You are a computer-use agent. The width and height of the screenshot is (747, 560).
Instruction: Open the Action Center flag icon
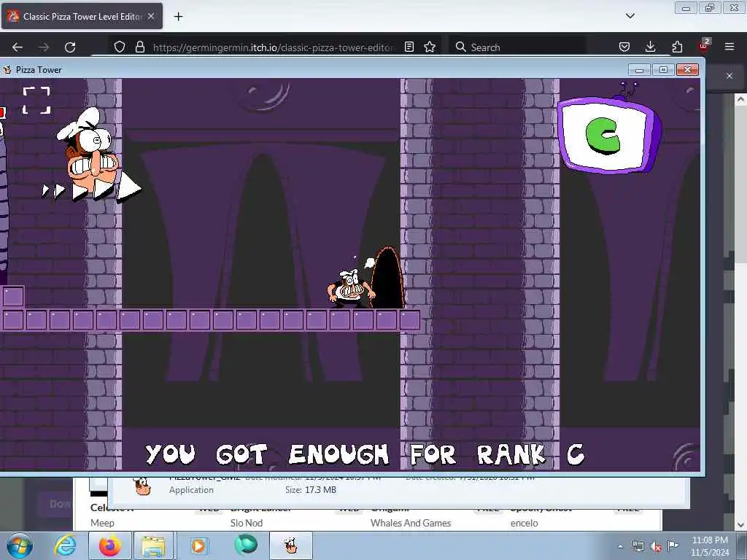click(x=673, y=546)
